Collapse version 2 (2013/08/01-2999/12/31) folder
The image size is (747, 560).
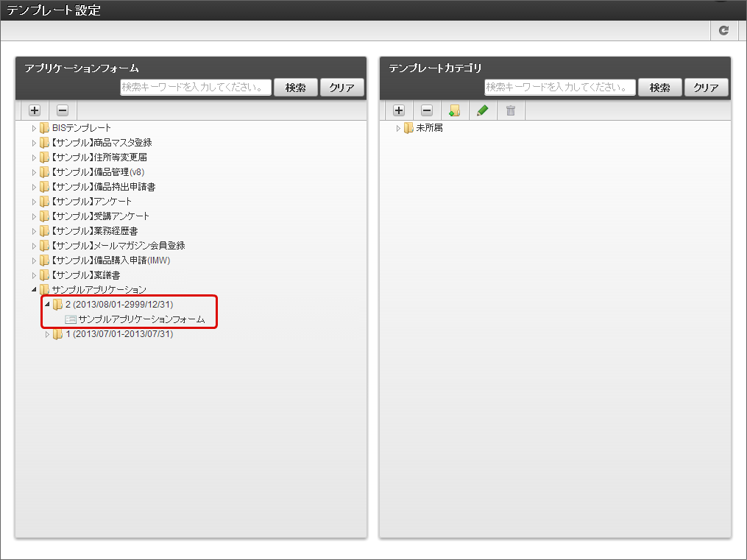pos(47,305)
